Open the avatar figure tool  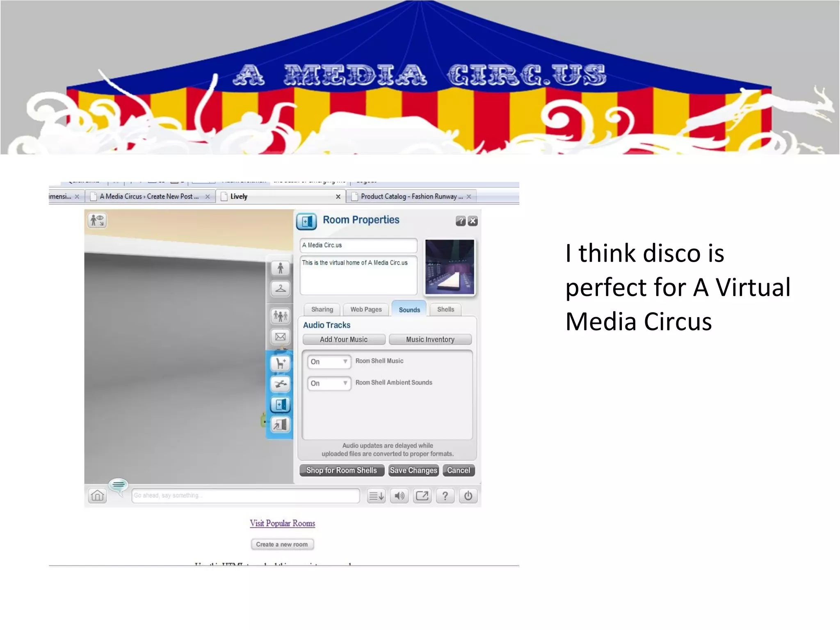(281, 268)
